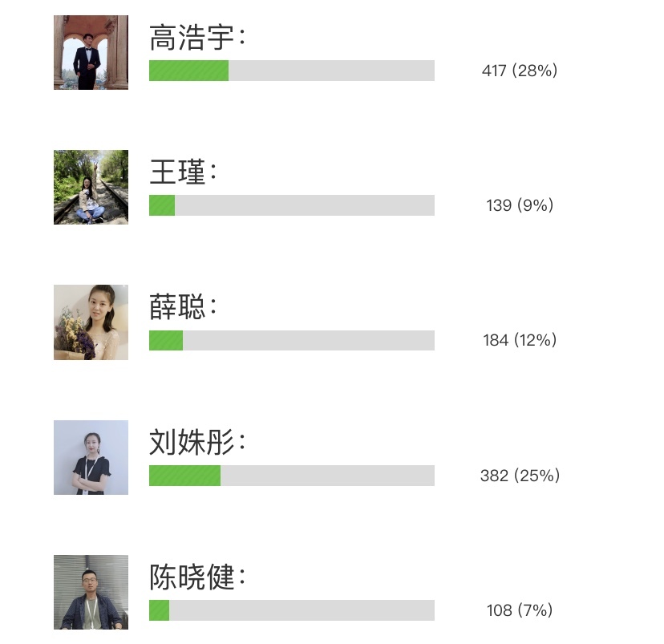
Task: Click 陈晓健's profile photo thumbnail
Action: (x=91, y=592)
